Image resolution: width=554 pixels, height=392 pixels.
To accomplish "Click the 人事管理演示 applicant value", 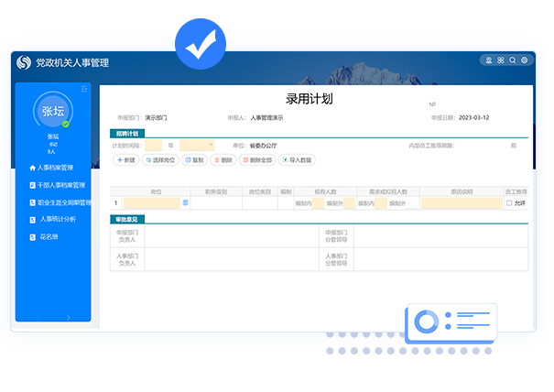I will (266, 118).
